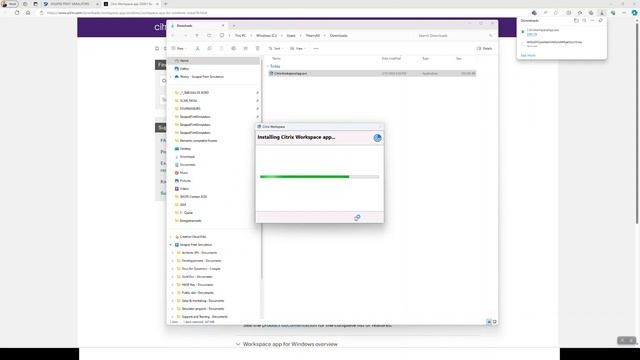Open the New dropdown in Explorer toolbar
640x360 pixels.
[179, 49]
